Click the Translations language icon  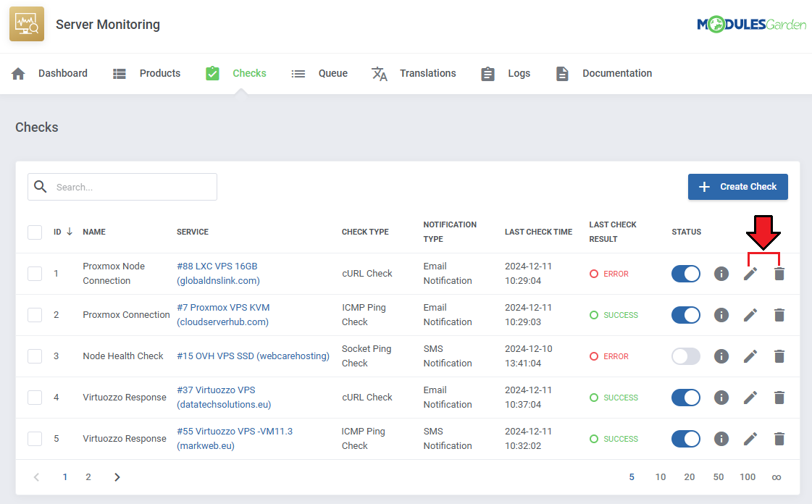tap(379, 73)
